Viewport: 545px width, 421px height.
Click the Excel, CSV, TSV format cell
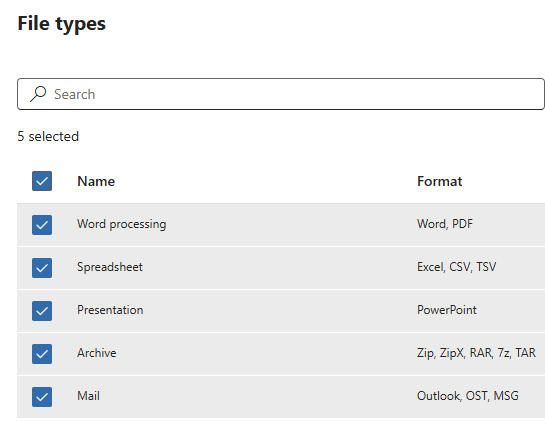point(457,267)
